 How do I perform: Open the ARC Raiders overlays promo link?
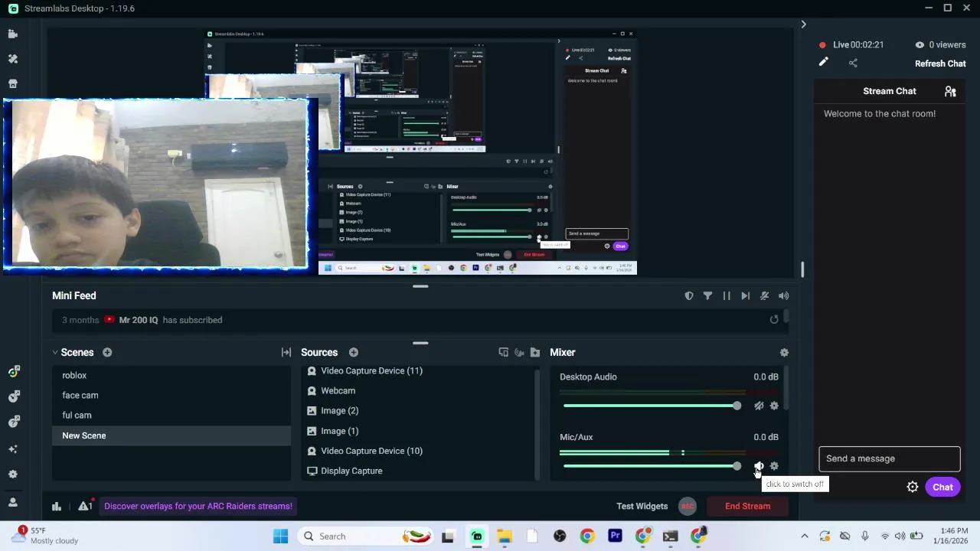click(x=198, y=506)
